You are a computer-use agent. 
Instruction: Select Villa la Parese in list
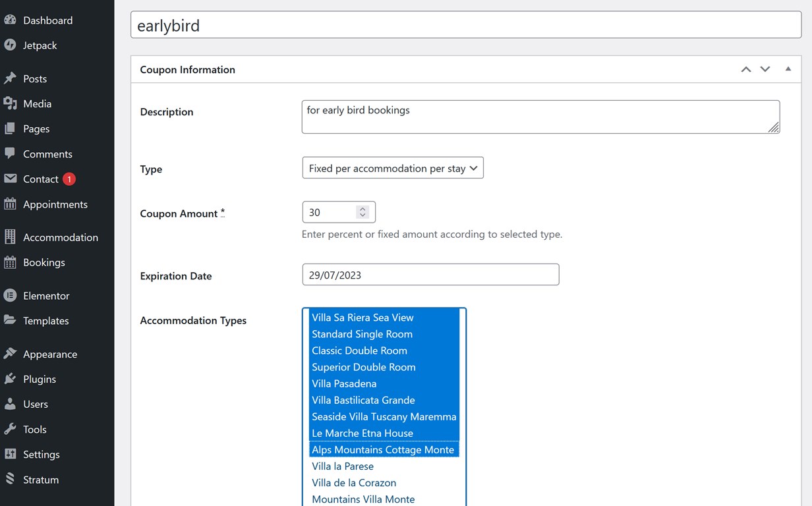[343, 466]
